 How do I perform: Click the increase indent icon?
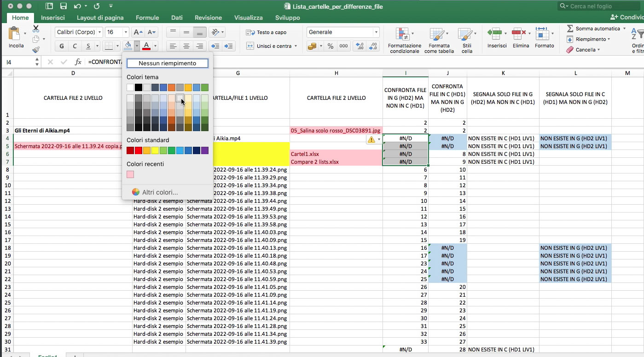[228, 46]
